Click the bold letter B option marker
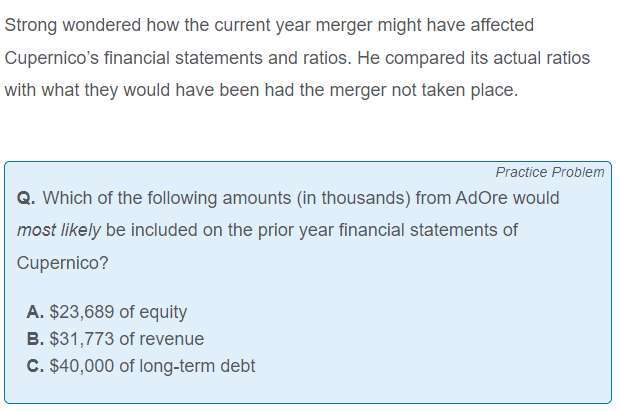The width and height of the screenshot is (620, 411). (x=35, y=339)
